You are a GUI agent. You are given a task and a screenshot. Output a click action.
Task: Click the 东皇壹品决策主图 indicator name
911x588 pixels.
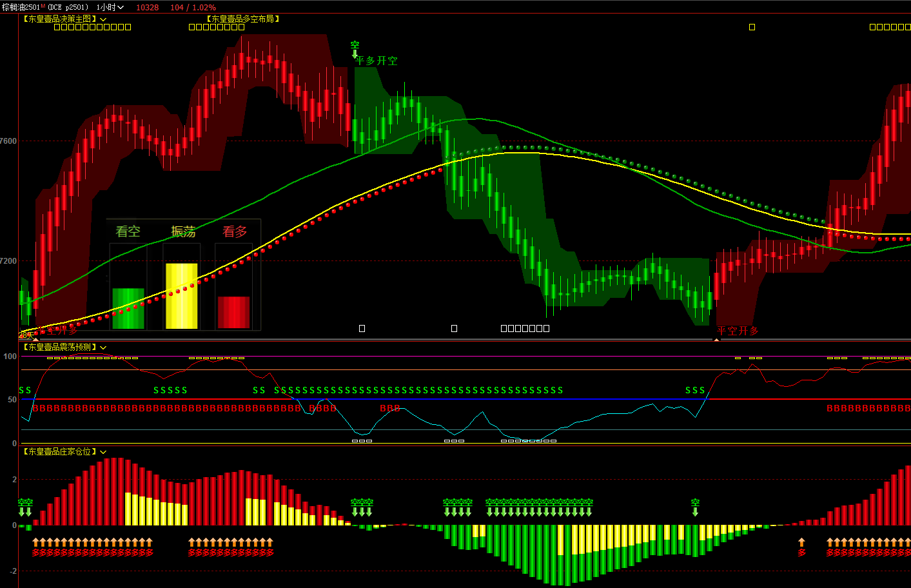click(x=60, y=19)
